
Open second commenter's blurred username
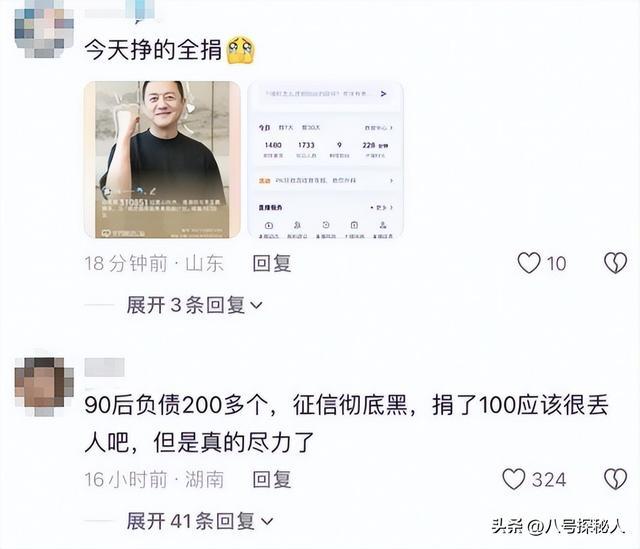tap(104, 367)
